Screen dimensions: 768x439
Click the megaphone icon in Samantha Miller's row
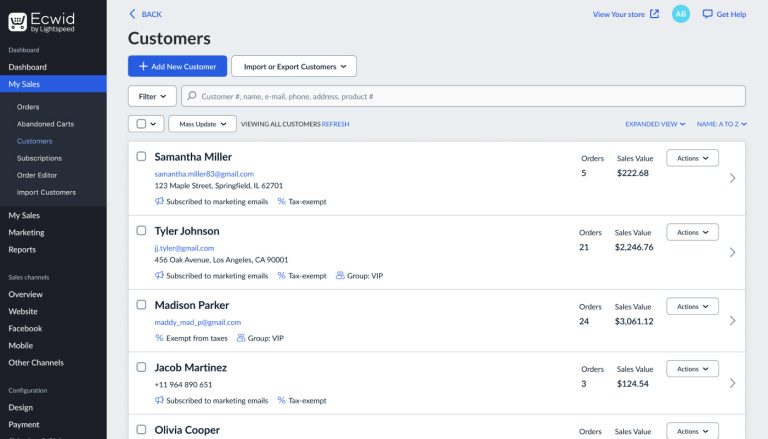click(x=159, y=201)
